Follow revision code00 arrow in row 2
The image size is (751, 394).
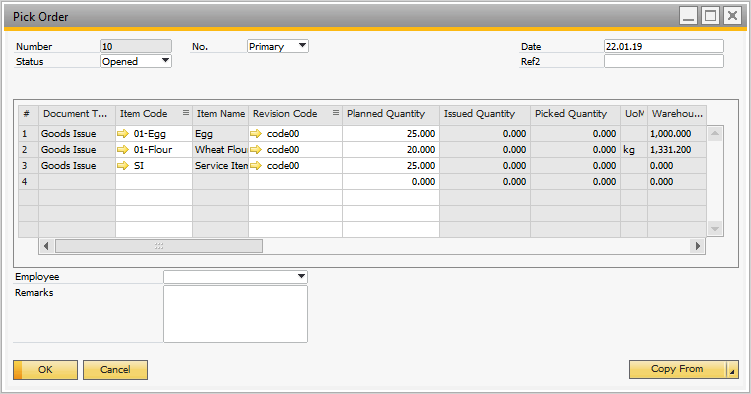point(256,149)
